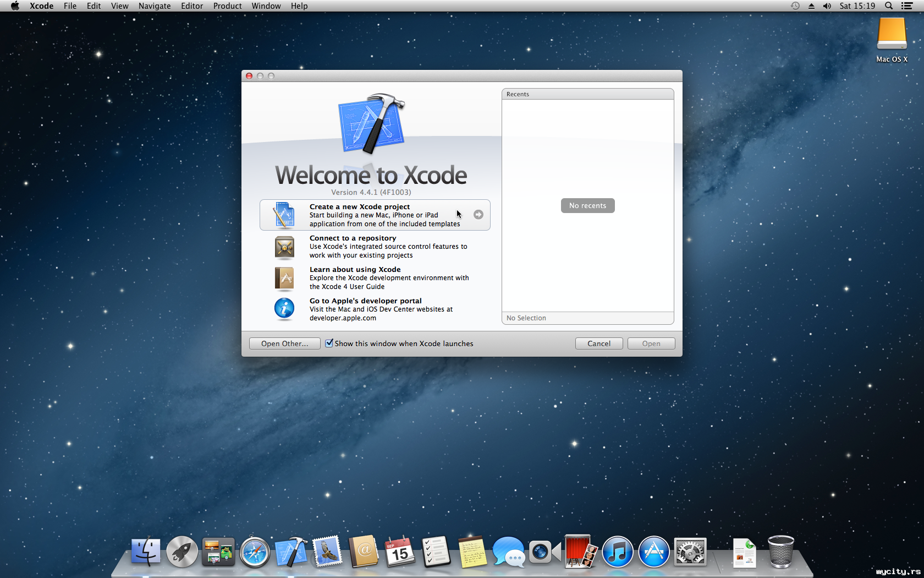Open Reminders checklist icon in the Dock
The image size is (924, 578).
436,552
